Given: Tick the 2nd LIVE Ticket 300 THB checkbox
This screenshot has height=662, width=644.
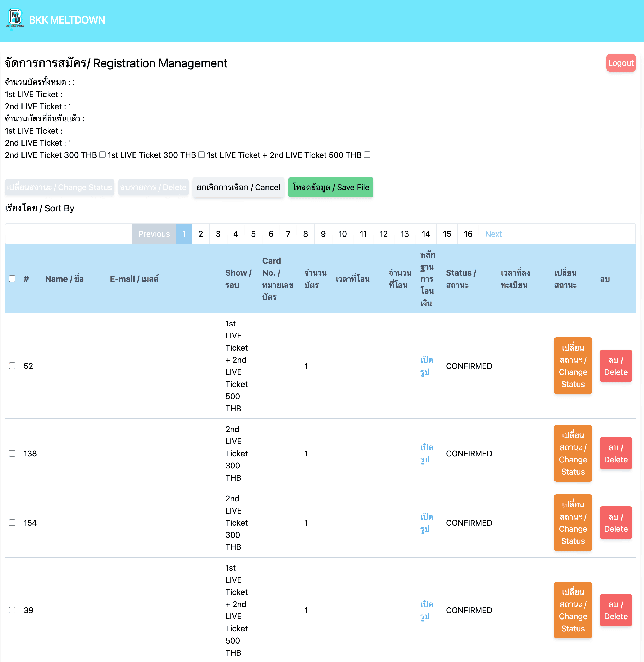Looking at the screenshot, I should 102,155.
